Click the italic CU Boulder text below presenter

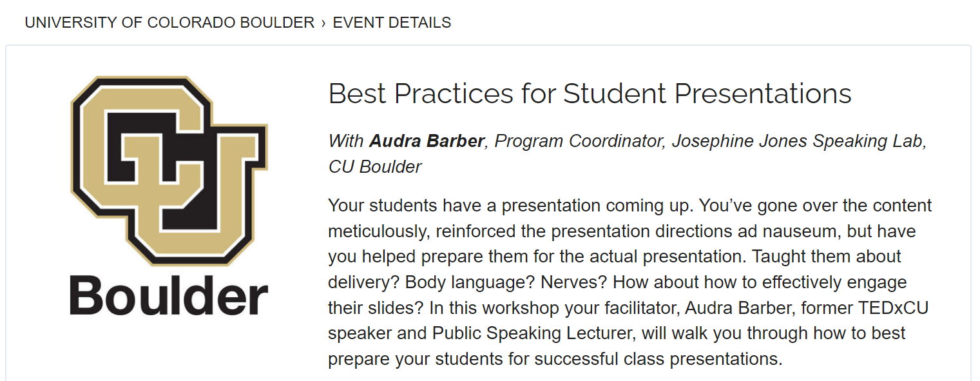pos(375,167)
